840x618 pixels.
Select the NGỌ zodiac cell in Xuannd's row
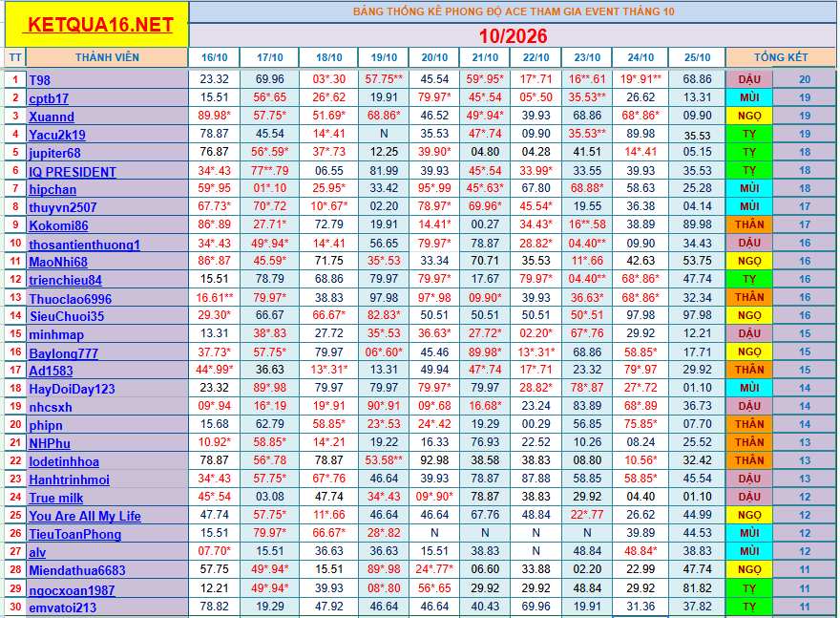pyautogui.click(x=749, y=116)
